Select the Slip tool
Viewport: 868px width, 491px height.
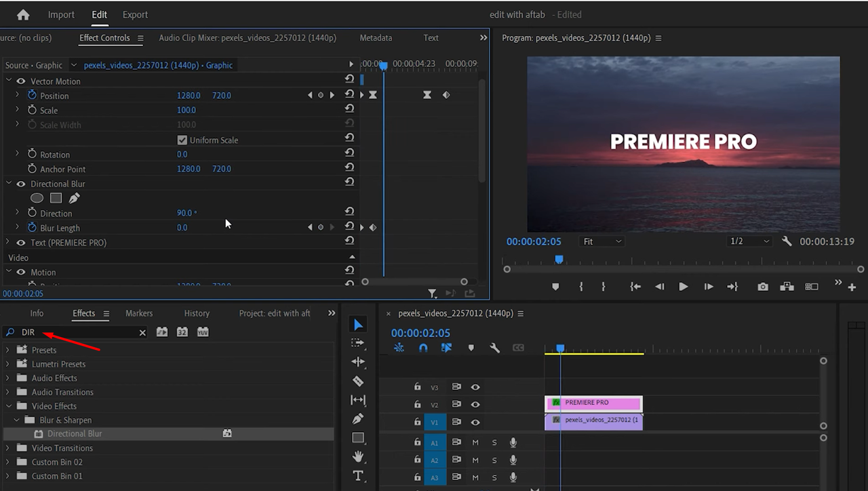358,400
